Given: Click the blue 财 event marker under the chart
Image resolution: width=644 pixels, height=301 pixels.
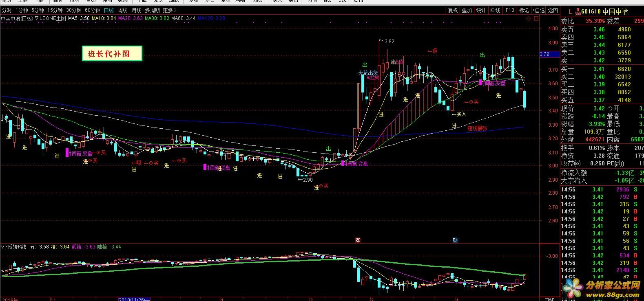Looking at the screenshot, I should (456, 240).
